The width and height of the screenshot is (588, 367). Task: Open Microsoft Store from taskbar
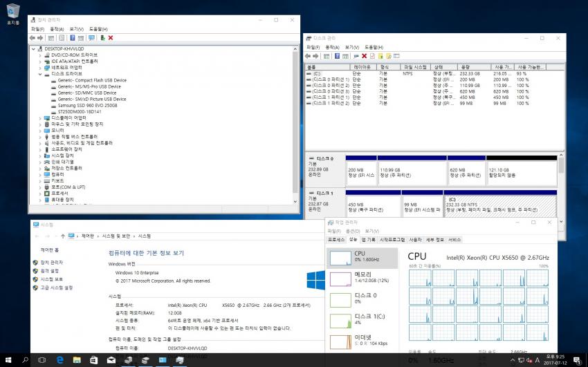[x=94, y=360]
